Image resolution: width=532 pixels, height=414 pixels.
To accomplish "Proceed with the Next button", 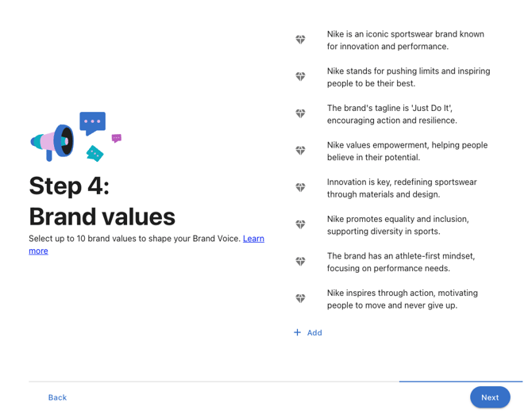I will click(490, 397).
